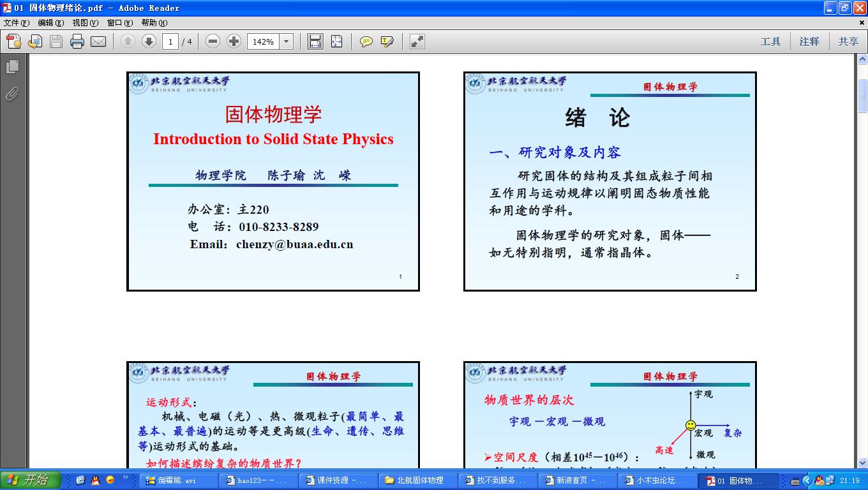The image size is (868, 490).
Task: Open the 共享 (Share) pane
Action: tap(848, 41)
